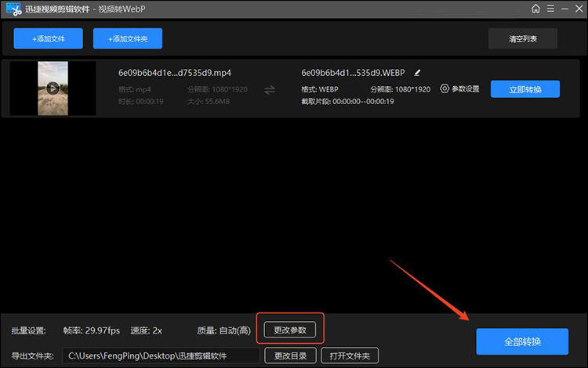Screen dimensions: 588x368
Task: Select source filename 6e09b6b4d1e...d7535d9.mp4
Action: click(175, 73)
